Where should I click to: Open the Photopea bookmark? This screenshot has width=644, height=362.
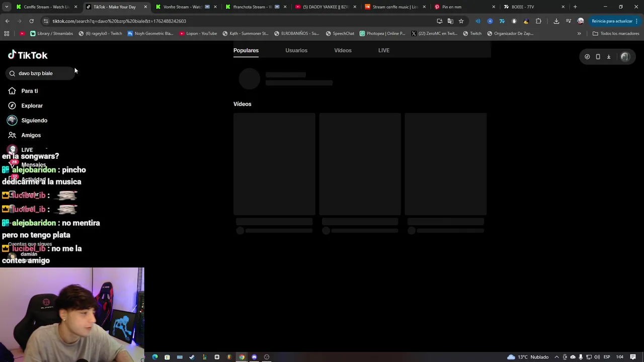[382, 34]
